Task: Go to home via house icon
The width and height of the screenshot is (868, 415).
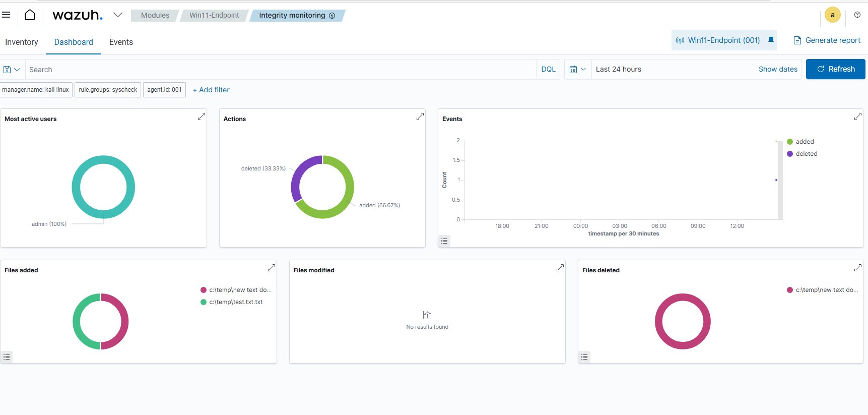Action: [30, 15]
